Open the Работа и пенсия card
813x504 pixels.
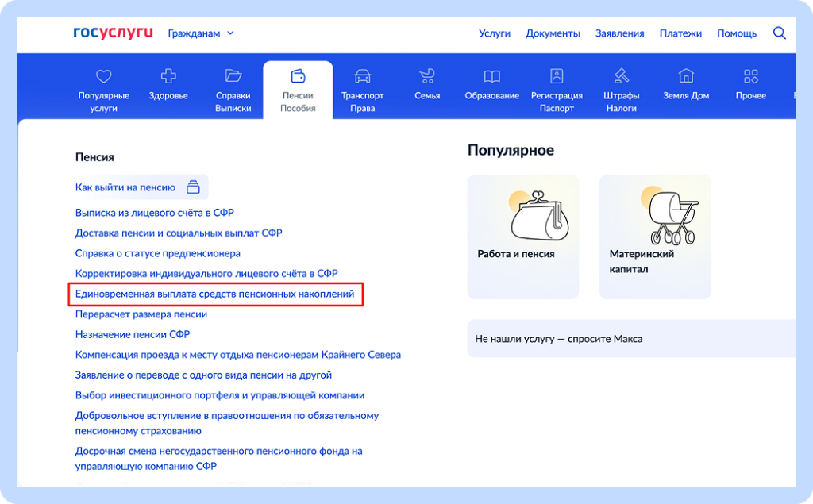coord(523,237)
